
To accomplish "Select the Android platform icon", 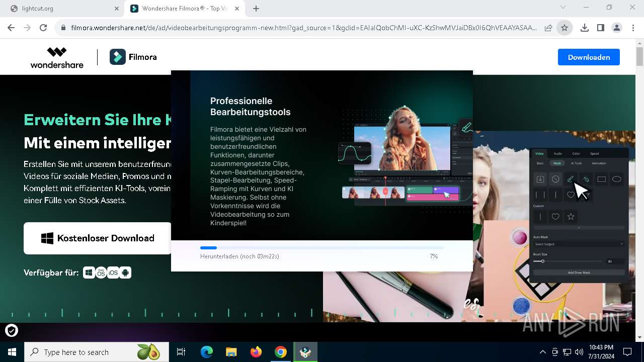I will coord(125,273).
